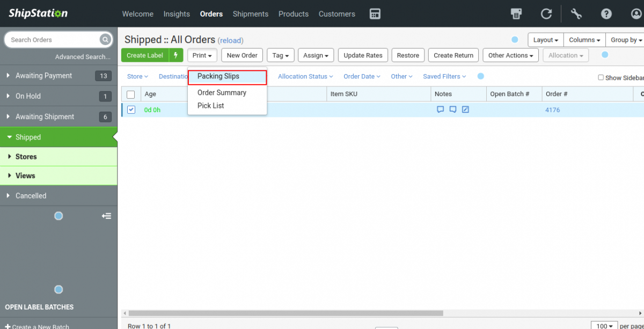Open the Columns dropdown
This screenshot has width=644, height=329.
tap(584, 40)
